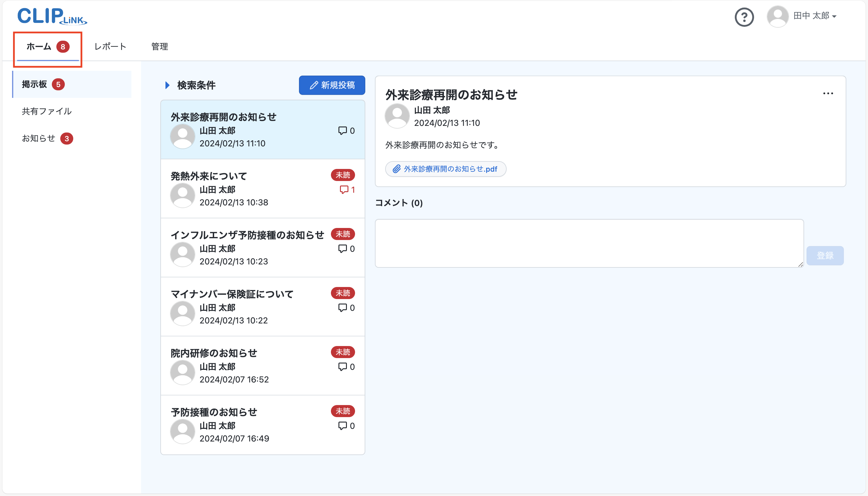This screenshot has width=868, height=496.
Task: Open the 外来診療再開のお知らせ.pdf attachment link
Action: pyautogui.click(x=450, y=169)
